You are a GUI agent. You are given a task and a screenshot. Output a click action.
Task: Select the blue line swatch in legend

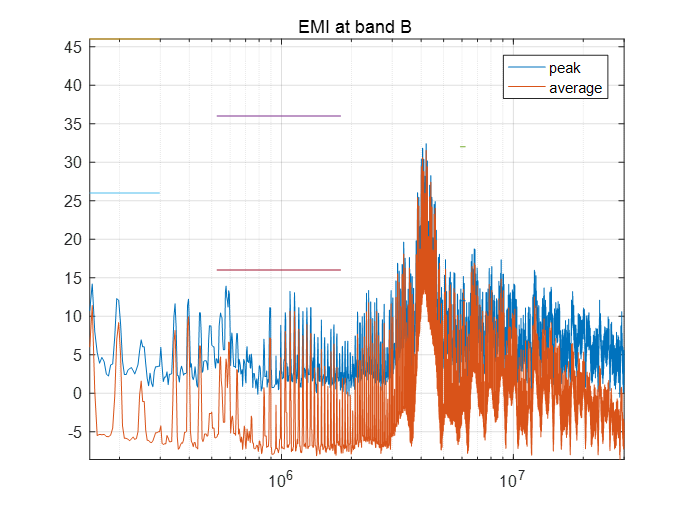click(x=526, y=68)
